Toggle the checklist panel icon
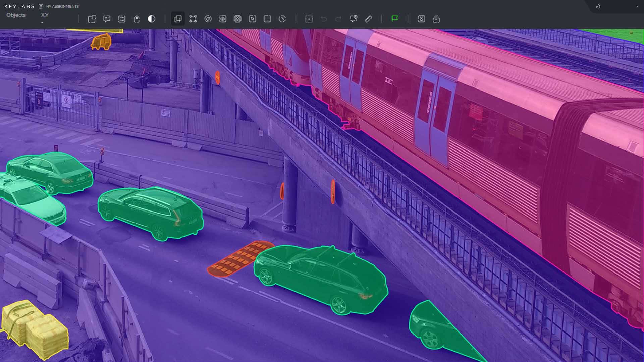Screen dimensions: 644x362 (121, 19)
